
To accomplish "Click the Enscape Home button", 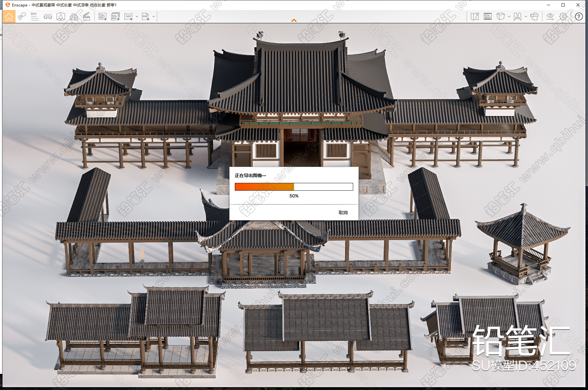I will [9, 16].
